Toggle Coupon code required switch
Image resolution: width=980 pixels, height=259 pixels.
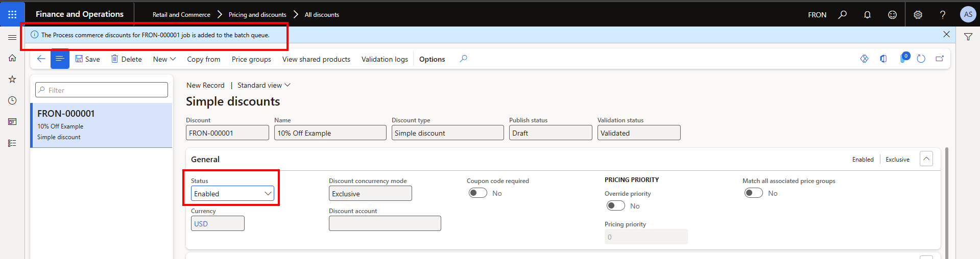coord(477,193)
